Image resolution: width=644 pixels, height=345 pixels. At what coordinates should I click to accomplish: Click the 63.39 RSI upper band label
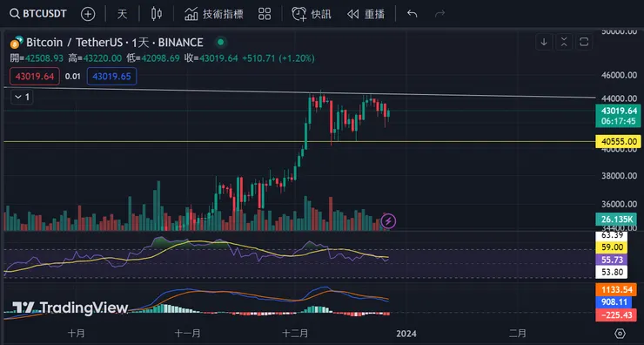(x=612, y=235)
